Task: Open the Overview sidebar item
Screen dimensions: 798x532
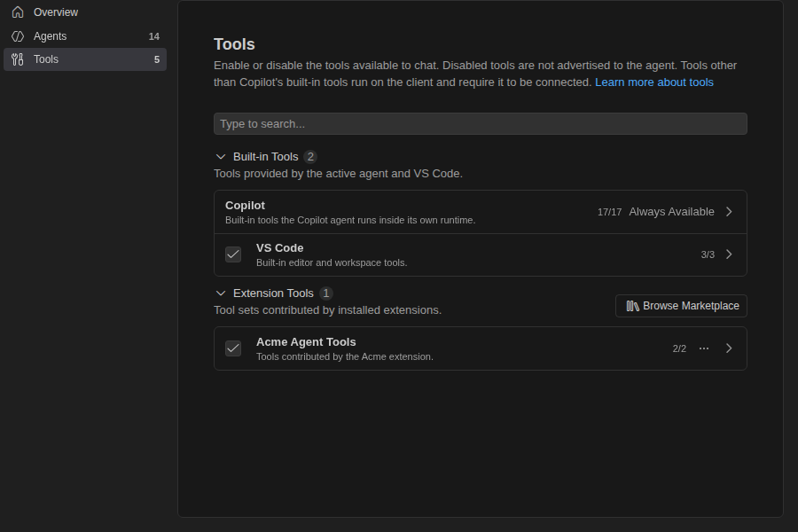Action: coord(85,12)
